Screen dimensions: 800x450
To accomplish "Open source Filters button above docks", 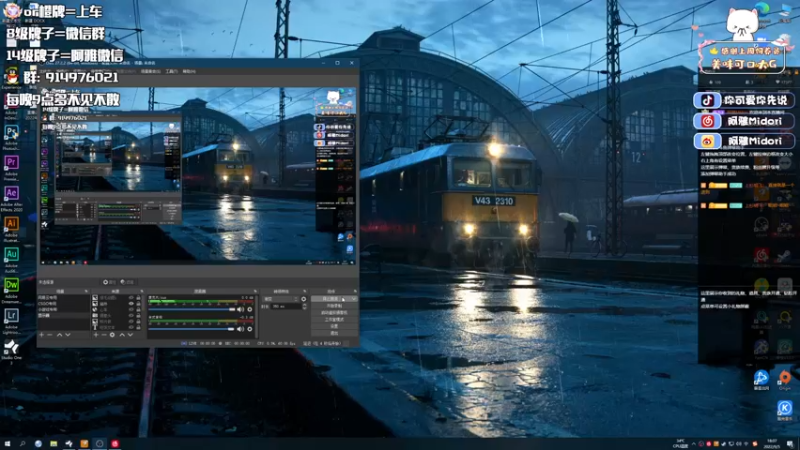I will coord(127,282).
